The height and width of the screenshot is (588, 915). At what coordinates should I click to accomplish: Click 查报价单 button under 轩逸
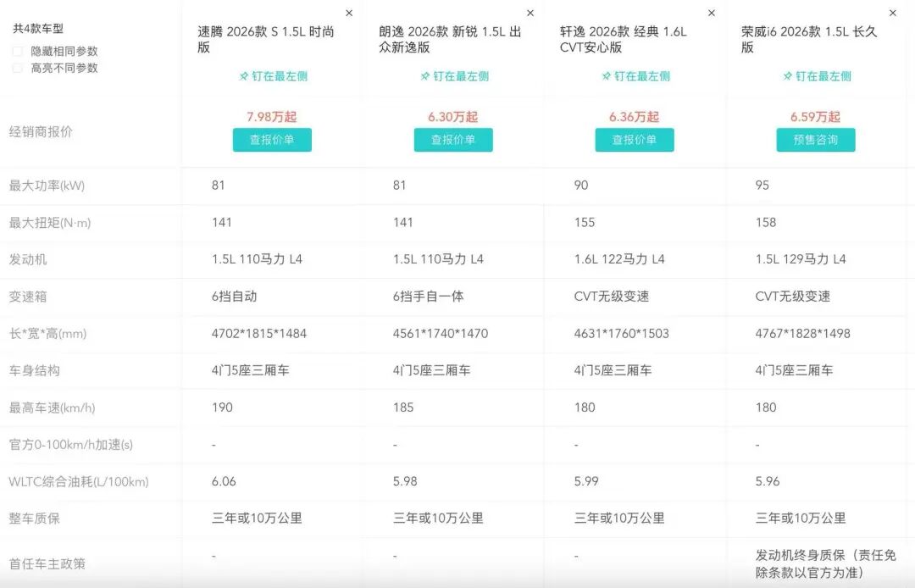[634, 141]
